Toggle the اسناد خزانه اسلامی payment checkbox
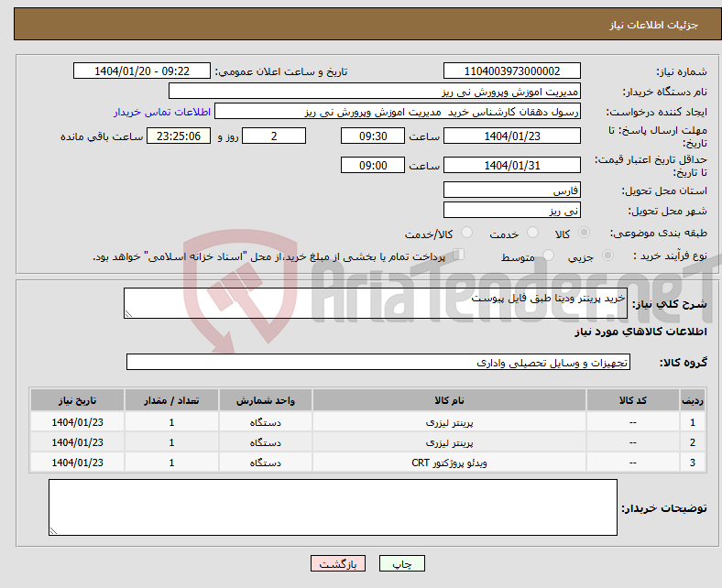722x588 pixels. (458, 255)
